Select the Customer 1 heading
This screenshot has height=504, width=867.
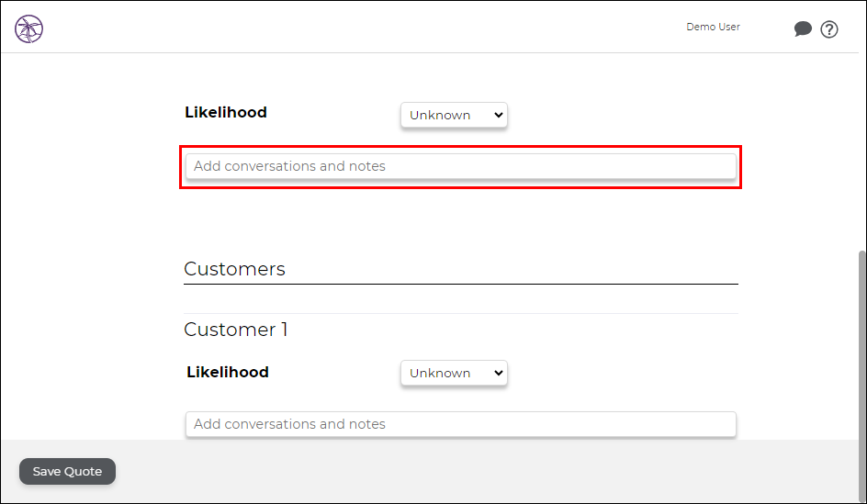pyautogui.click(x=235, y=330)
